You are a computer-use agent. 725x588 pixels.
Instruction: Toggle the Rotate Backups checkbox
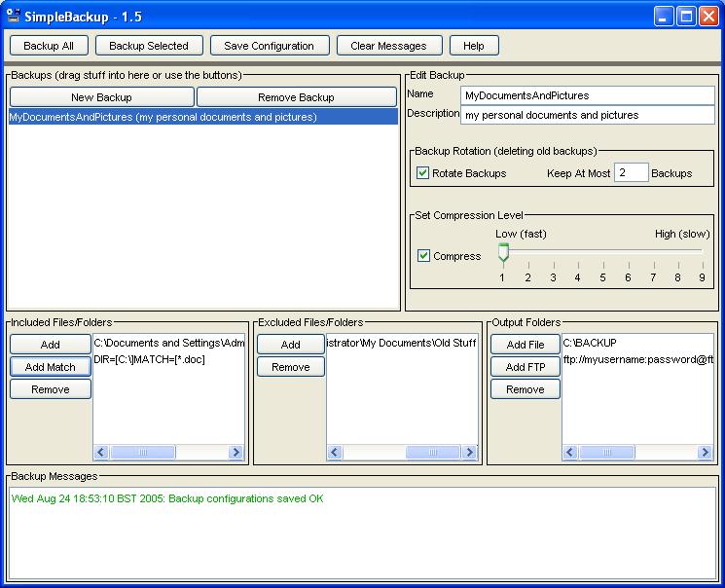423,173
